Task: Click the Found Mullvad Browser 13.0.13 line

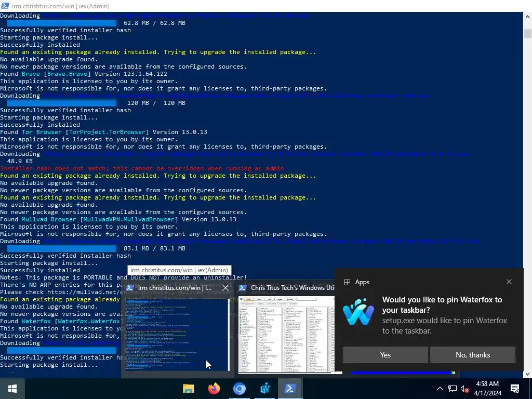Action: (x=118, y=219)
